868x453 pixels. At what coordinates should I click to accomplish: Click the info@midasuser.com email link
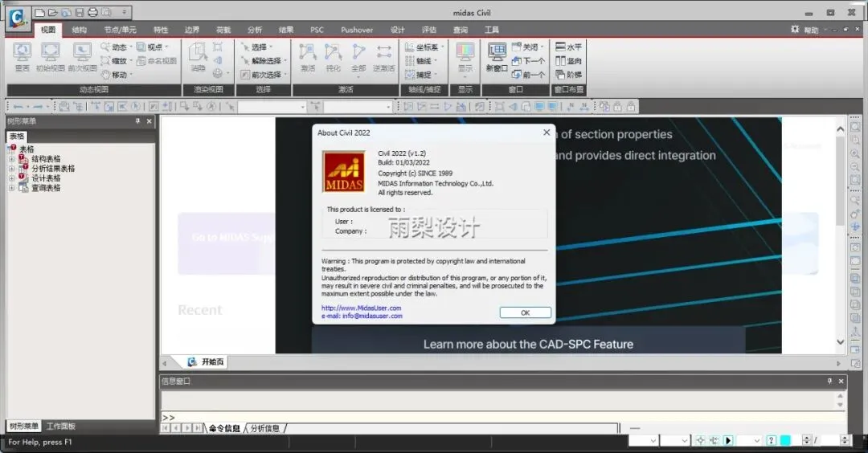[372, 316]
